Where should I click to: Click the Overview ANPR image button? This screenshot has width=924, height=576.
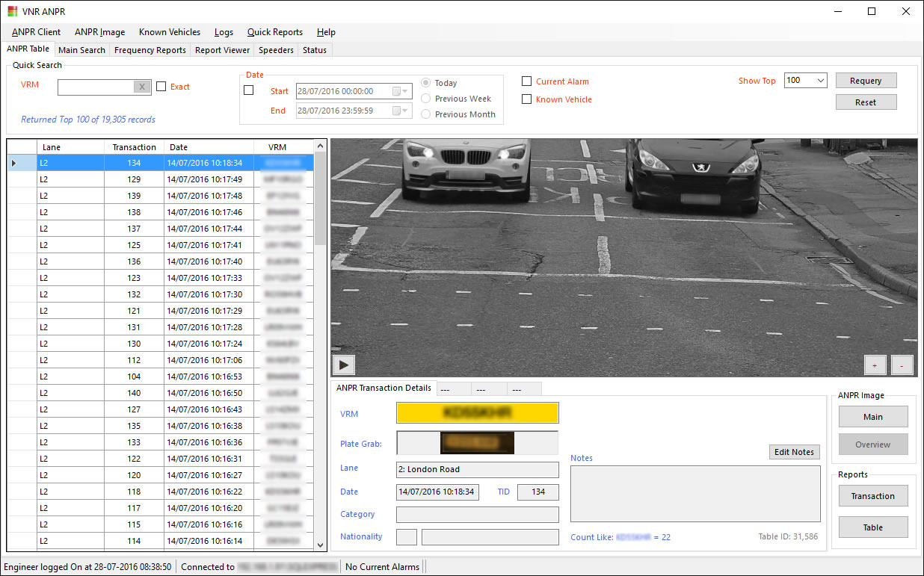[x=873, y=445]
